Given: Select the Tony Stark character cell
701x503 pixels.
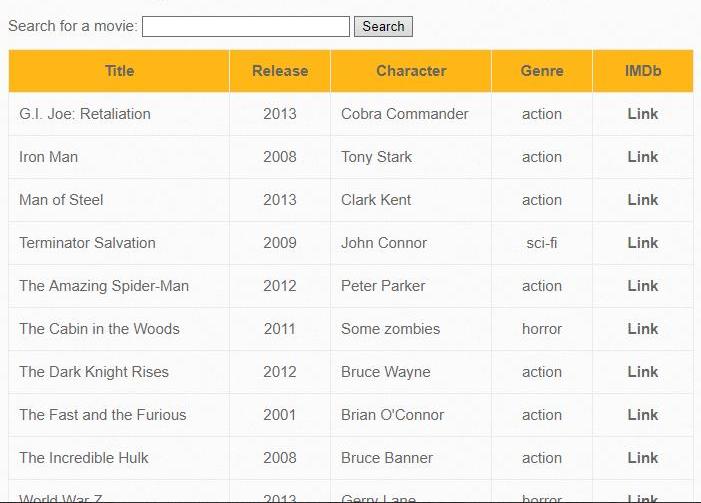Looking at the screenshot, I should point(411,157).
